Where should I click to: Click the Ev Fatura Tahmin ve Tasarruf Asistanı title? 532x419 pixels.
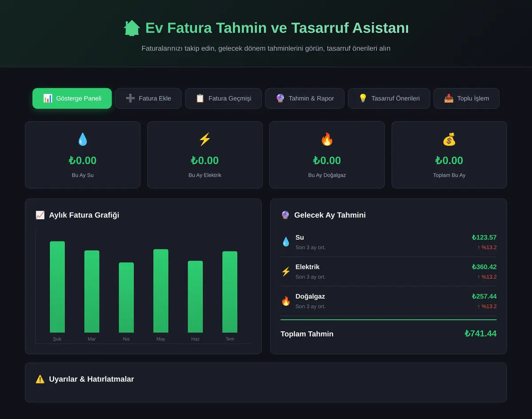tap(277, 28)
